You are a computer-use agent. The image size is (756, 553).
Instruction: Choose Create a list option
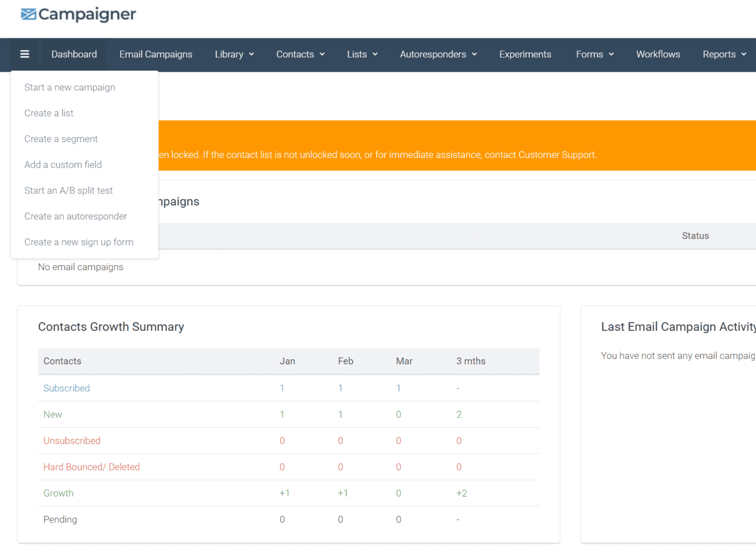48,113
